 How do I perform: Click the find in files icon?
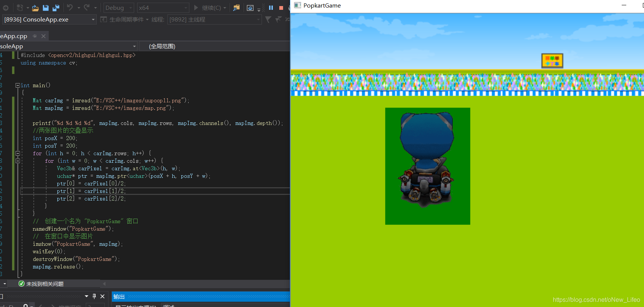point(236,8)
